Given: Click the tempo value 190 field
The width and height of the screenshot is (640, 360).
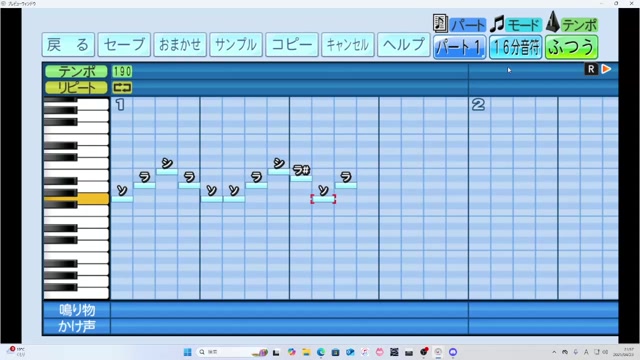Looking at the screenshot, I should pos(122,71).
